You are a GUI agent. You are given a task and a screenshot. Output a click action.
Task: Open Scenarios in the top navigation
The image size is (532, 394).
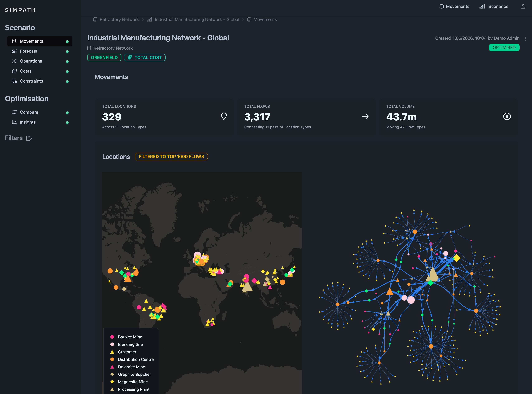(494, 6)
